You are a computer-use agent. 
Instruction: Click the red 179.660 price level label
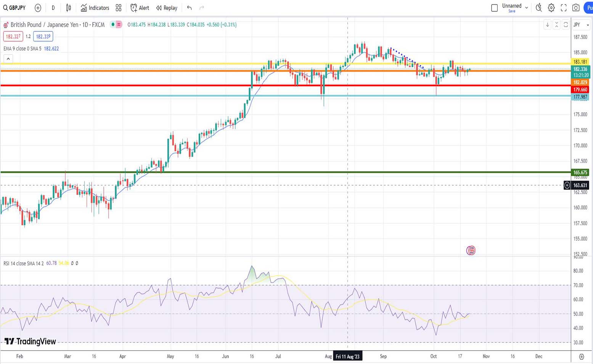(x=580, y=90)
